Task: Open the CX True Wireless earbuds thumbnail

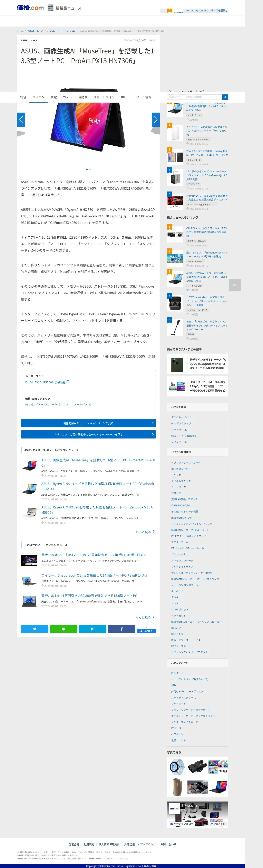Action: pos(175,303)
